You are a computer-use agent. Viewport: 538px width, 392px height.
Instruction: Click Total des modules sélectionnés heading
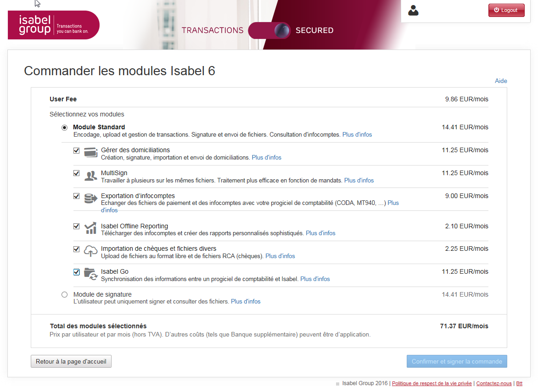point(98,326)
